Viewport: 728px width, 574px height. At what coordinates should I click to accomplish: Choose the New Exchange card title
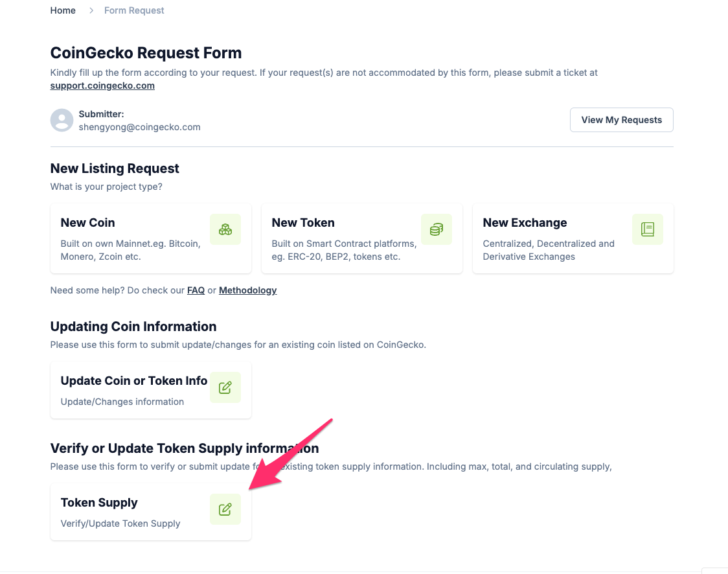pos(525,222)
